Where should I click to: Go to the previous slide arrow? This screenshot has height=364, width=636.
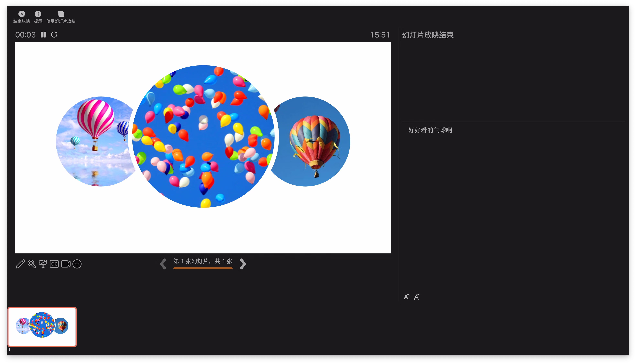(163, 264)
